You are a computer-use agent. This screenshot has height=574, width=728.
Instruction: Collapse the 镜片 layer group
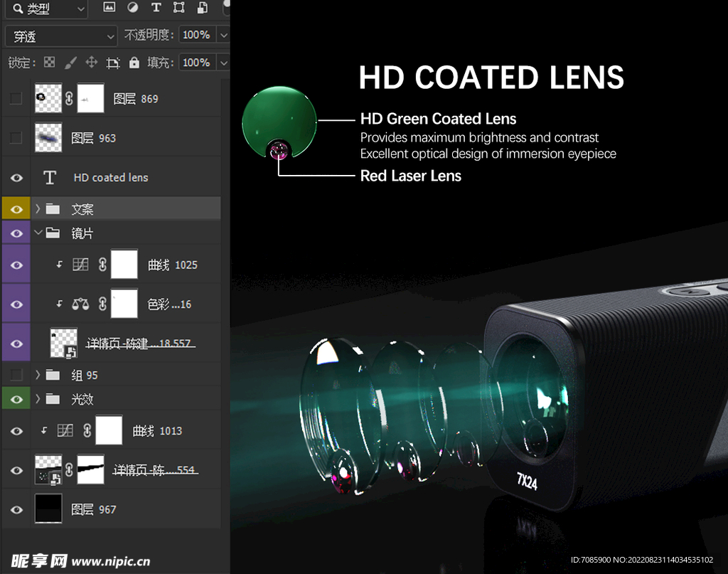point(38,233)
